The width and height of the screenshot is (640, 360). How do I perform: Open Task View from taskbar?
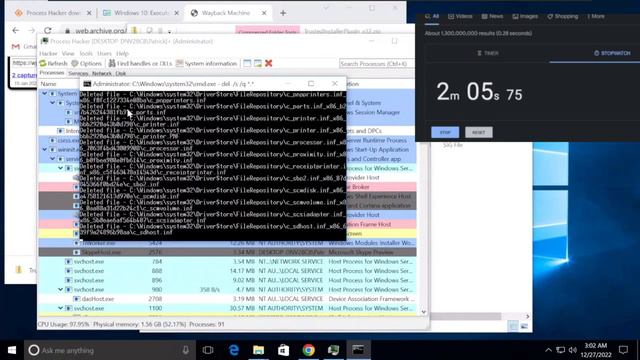(208, 350)
